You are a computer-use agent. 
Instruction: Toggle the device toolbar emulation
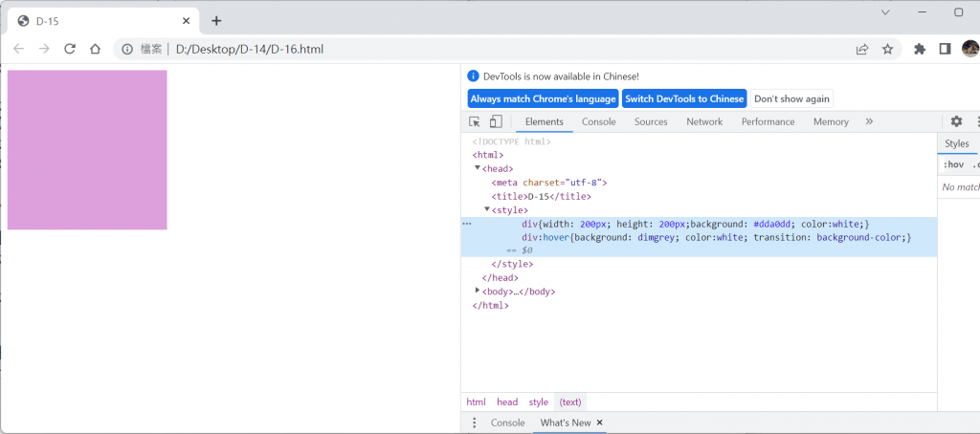click(x=496, y=121)
